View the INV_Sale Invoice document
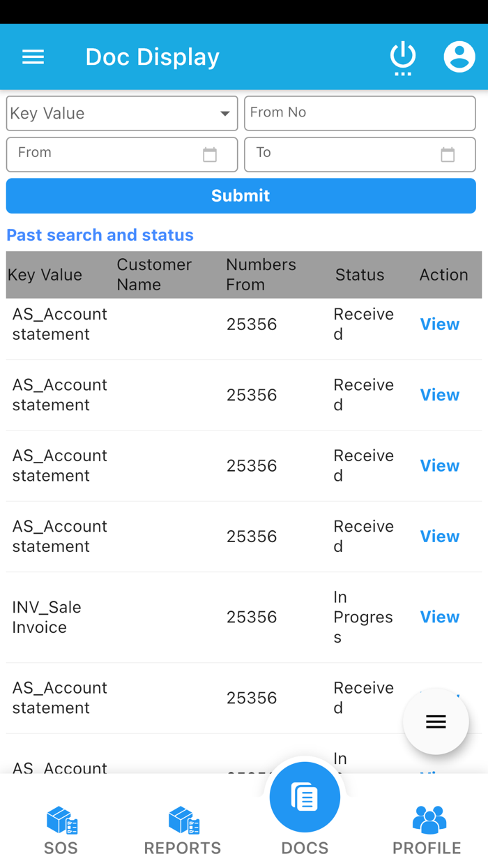 (439, 618)
